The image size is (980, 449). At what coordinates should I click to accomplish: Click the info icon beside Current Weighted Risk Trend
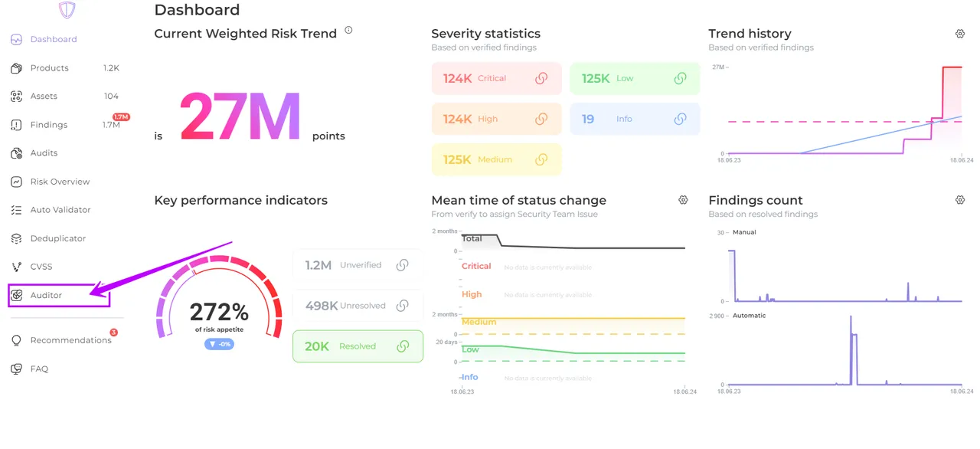(x=348, y=31)
